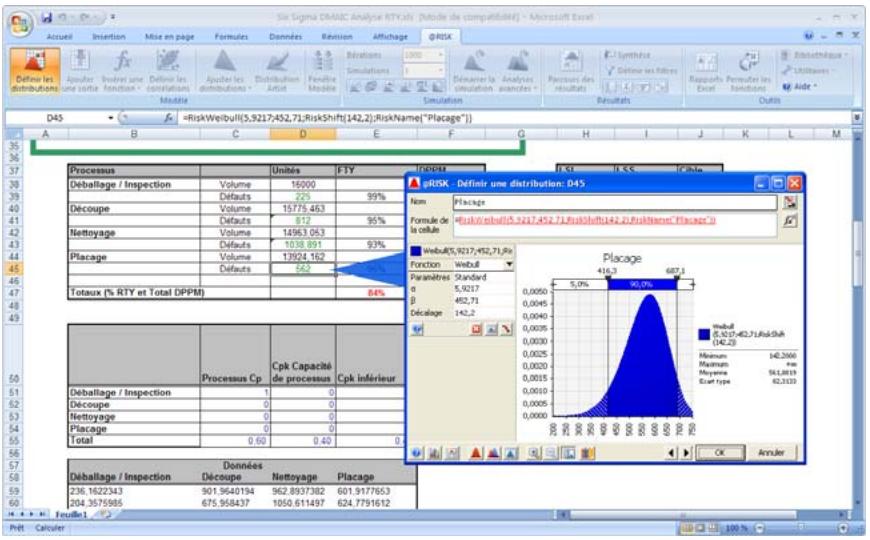Select the Unités value 16000 cell
This screenshot has width=870, height=540.
pyautogui.click(x=303, y=184)
